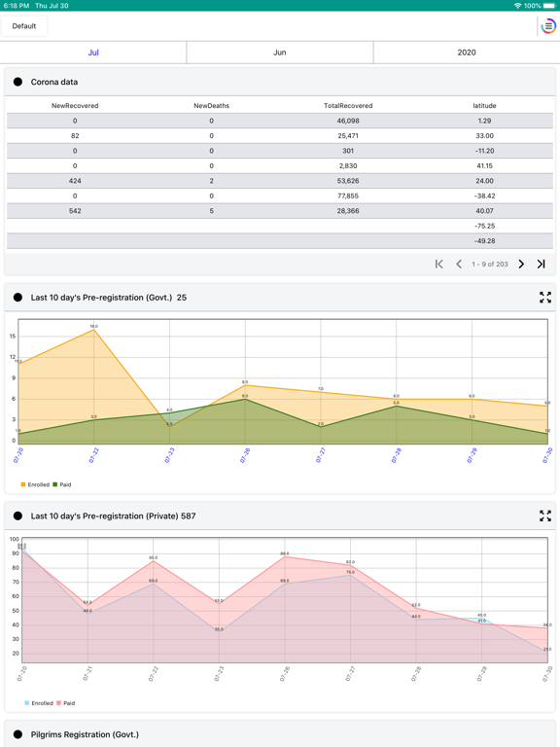
Task: Jump to last page of Corona data table
Action: point(541,264)
